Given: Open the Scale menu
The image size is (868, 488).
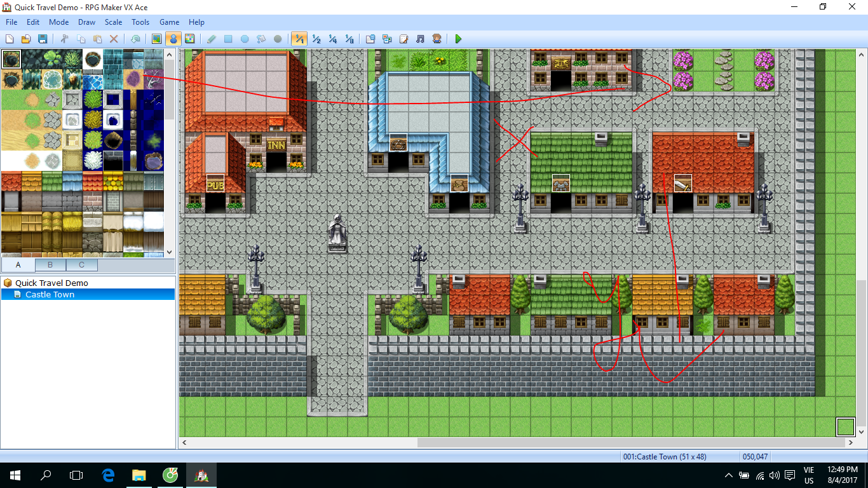Looking at the screenshot, I should 114,22.
